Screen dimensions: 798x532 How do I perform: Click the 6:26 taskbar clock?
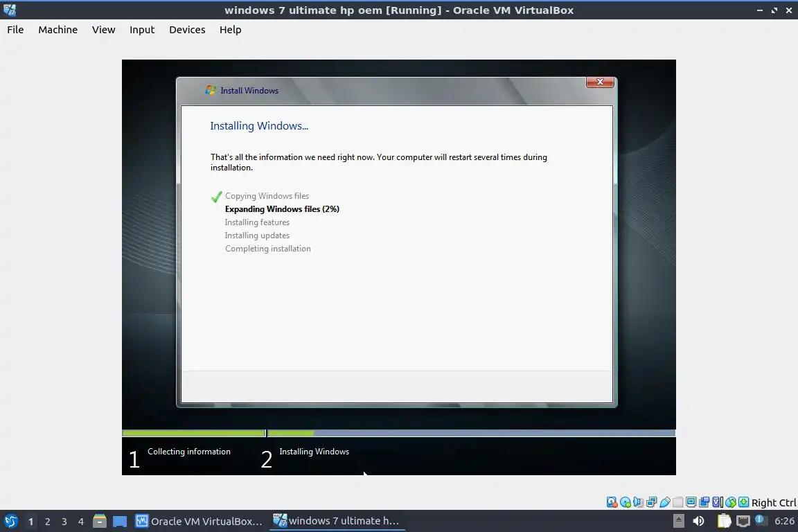click(784, 521)
